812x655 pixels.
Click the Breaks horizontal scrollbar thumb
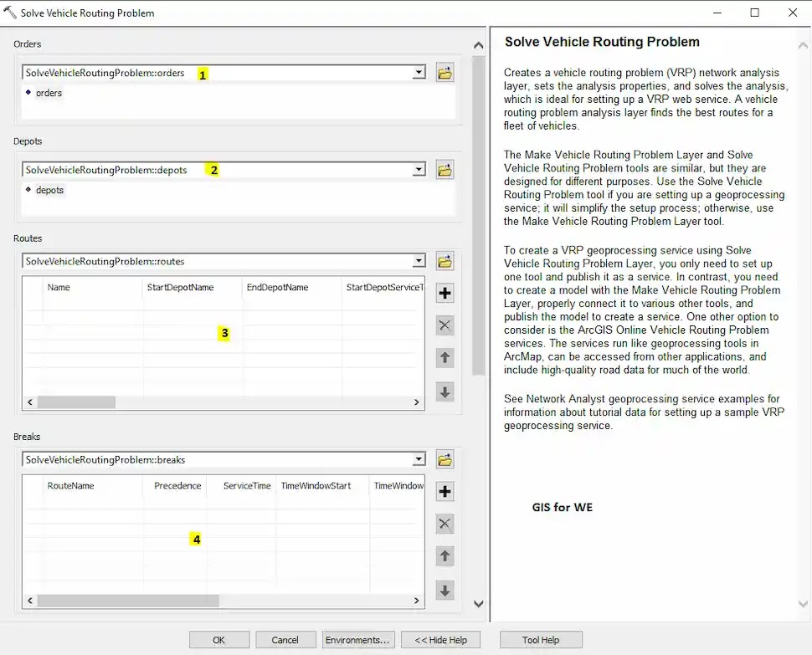128,601
